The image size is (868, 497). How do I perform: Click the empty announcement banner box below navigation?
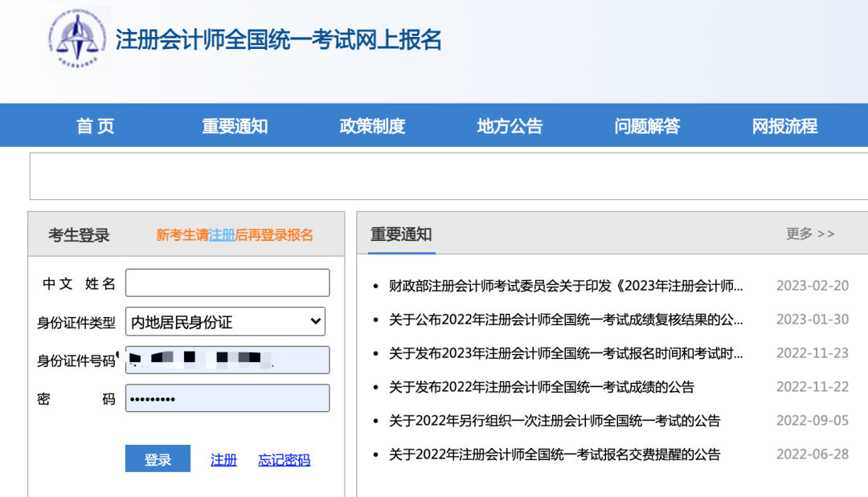449,177
